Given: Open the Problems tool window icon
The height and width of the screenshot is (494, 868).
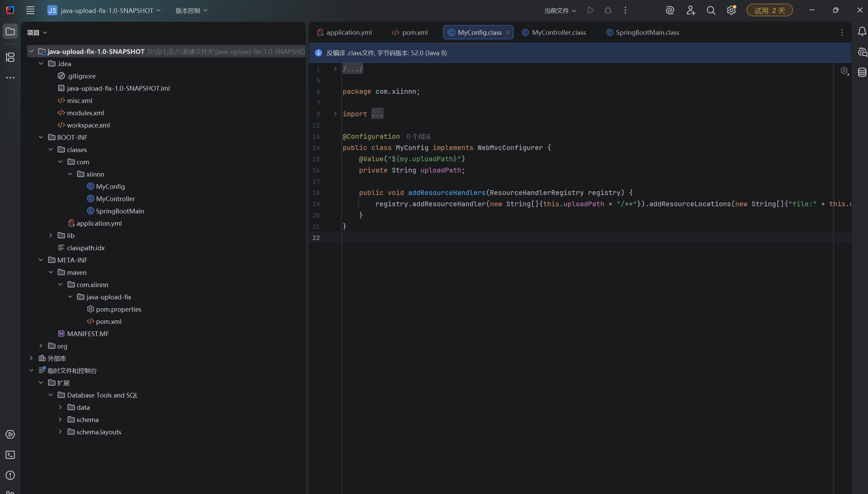Looking at the screenshot, I should [x=10, y=475].
